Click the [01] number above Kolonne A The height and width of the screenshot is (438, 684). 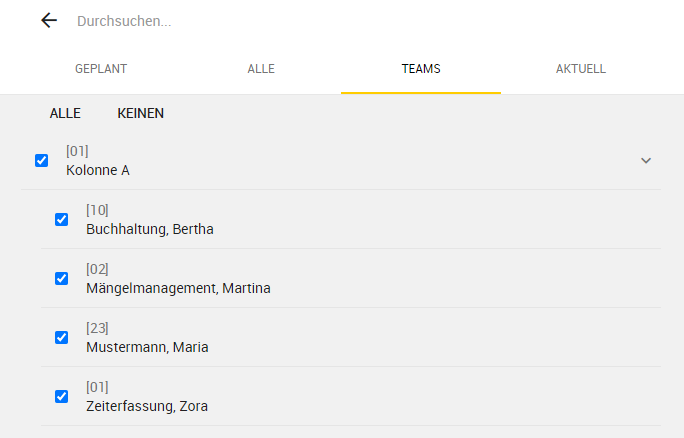point(77,151)
